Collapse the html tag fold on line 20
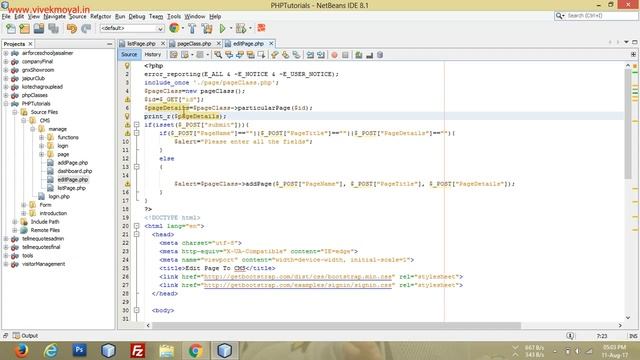 coord(136,226)
